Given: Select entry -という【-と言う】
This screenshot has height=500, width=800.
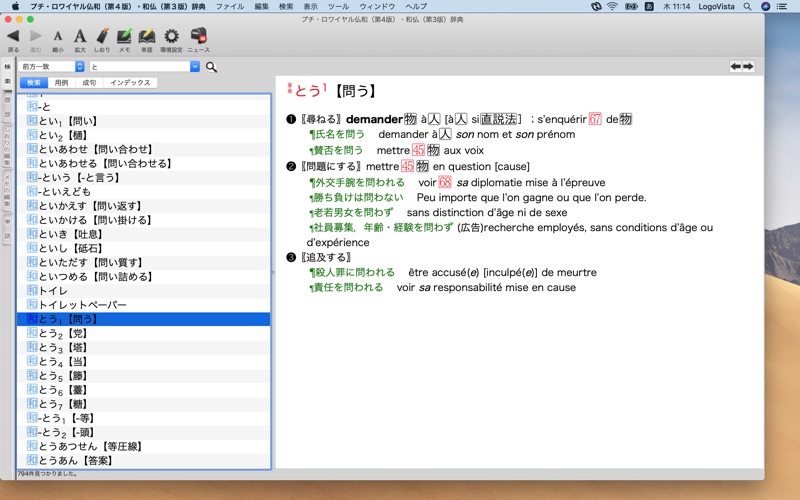Looking at the screenshot, I should tap(143, 178).
